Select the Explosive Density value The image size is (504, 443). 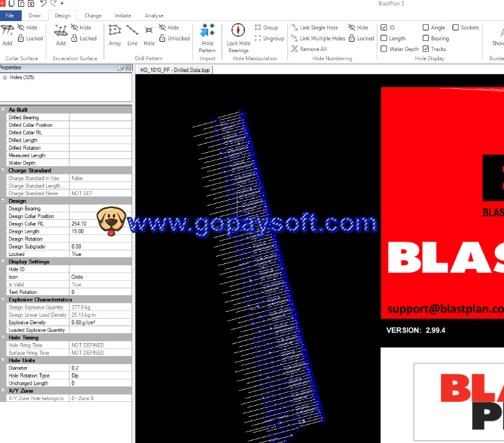coord(101,322)
